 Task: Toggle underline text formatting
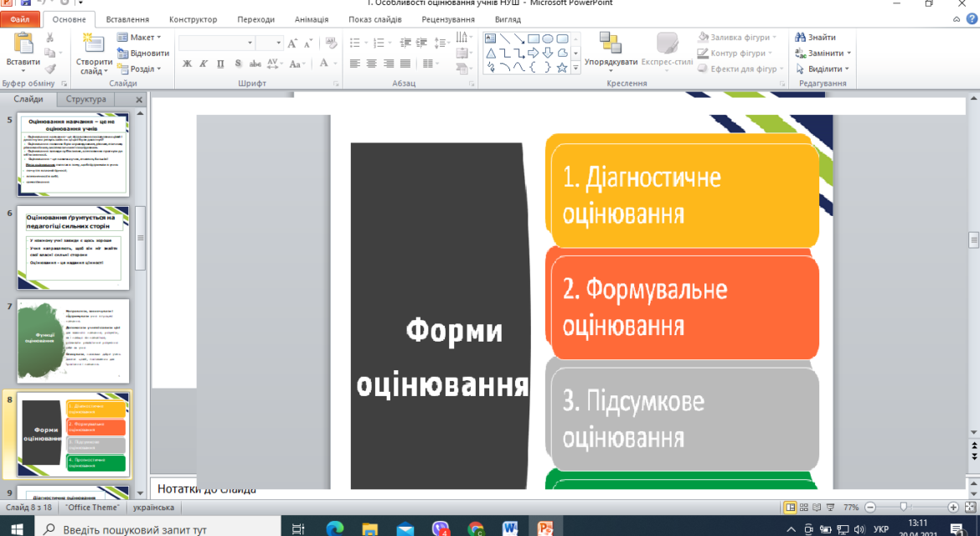[220, 63]
